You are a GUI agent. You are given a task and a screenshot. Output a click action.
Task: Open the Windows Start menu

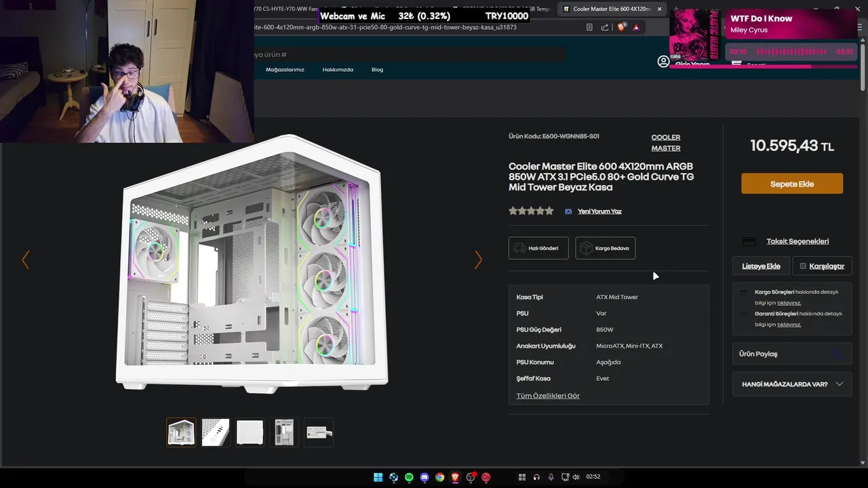click(378, 477)
